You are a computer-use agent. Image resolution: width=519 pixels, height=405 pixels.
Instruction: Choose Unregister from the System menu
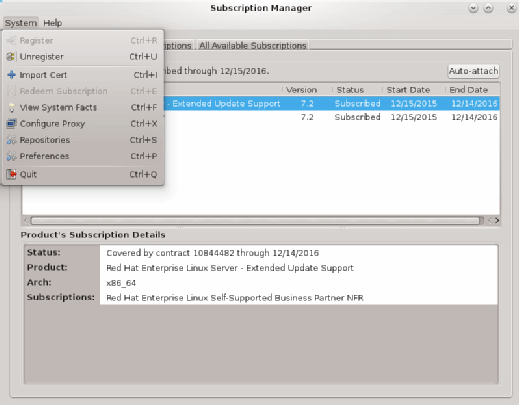coord(83,57)
